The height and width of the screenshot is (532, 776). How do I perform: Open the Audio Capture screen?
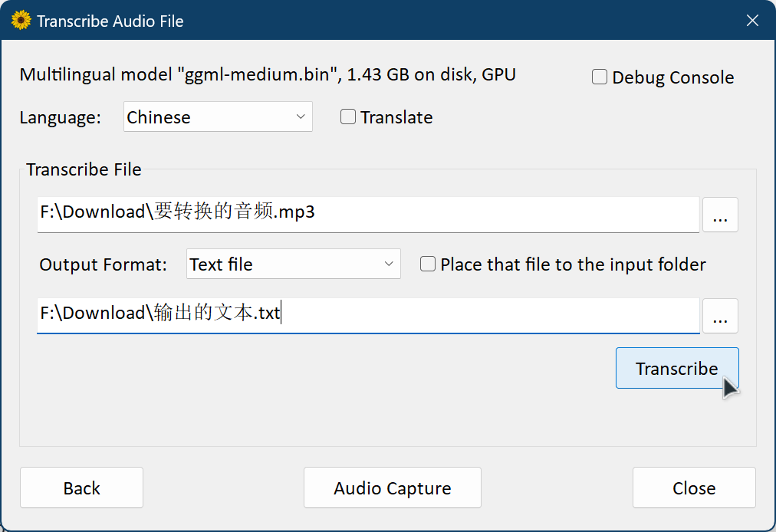point(392,488)
